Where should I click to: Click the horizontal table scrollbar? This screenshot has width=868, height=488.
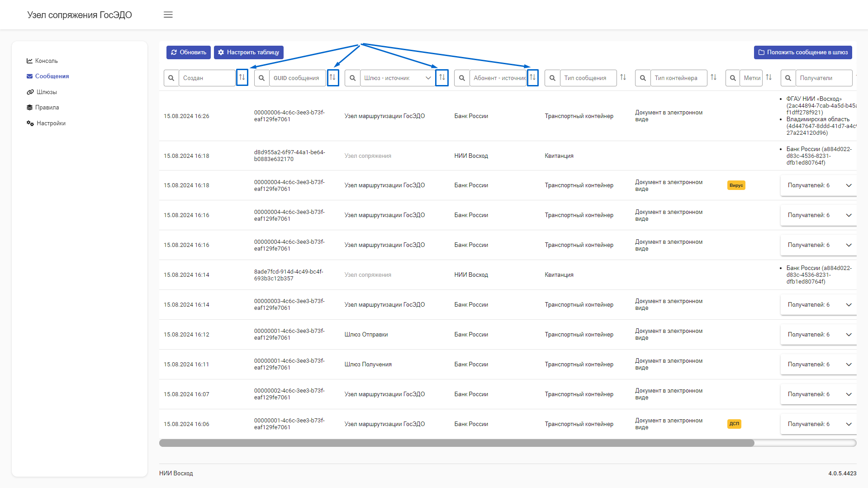tap(457, 443)
